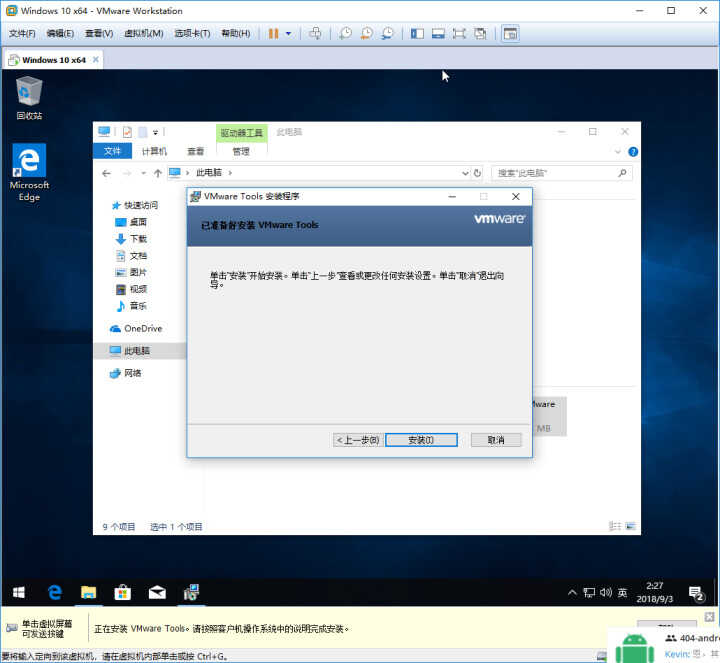Pause the virtual machine with the pause icon
Screen dimensions: 720x663
273,34
